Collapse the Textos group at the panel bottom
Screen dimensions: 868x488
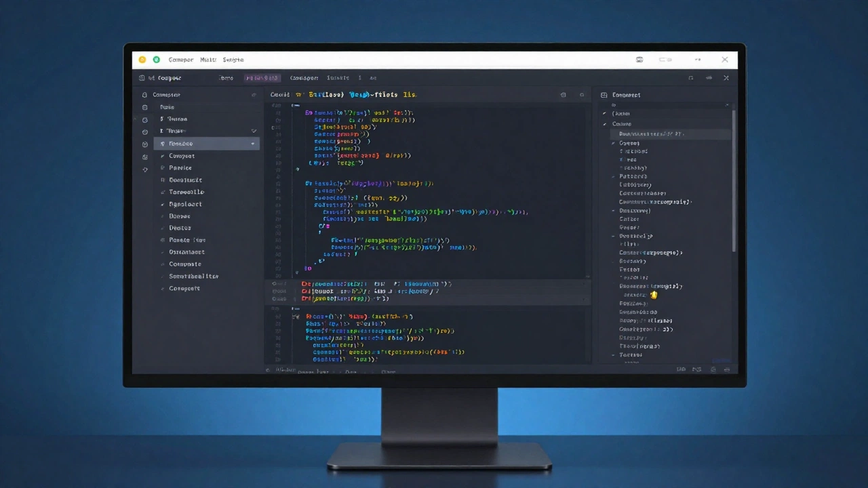coord(613,354)
